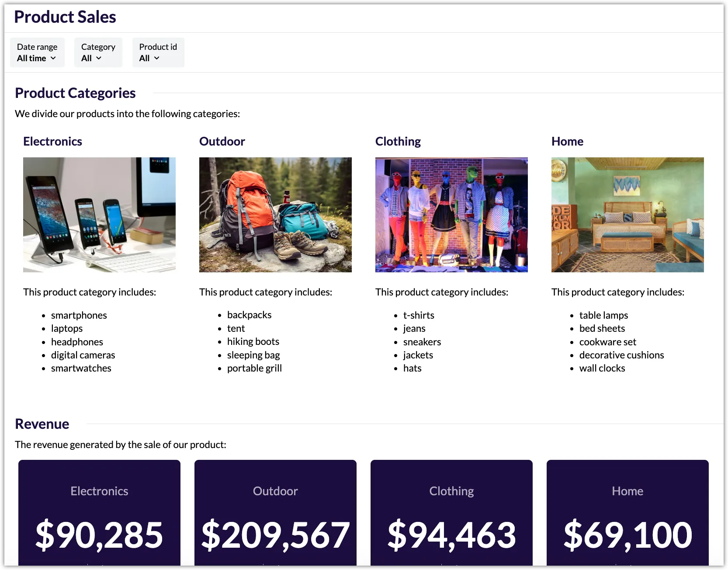
Task: Open the Product id selector
Action: pyautogui.click(x=158, y=52)
